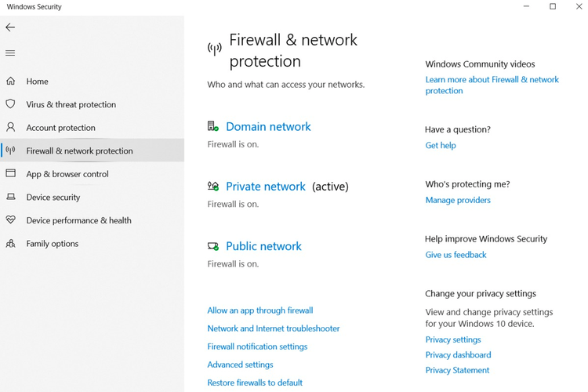This screenshot has height=392, width=588.
Task: Select Allow an app through firewall
Action: point(260,310)
